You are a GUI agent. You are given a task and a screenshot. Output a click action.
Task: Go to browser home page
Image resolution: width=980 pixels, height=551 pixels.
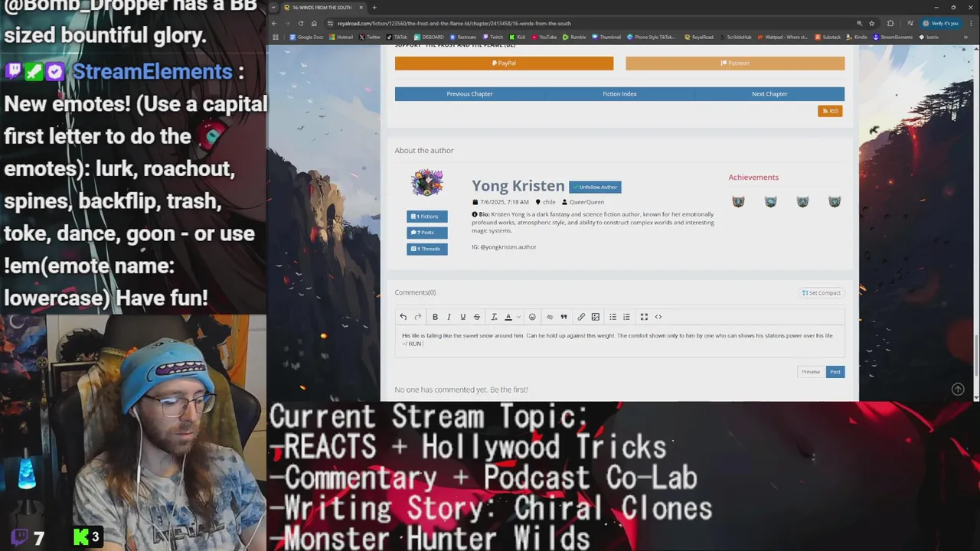point(314,23)
